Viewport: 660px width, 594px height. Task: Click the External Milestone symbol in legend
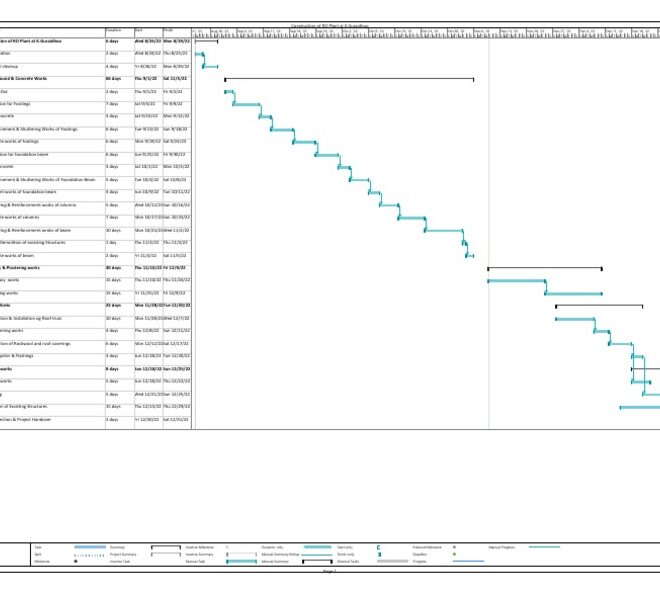454,547
